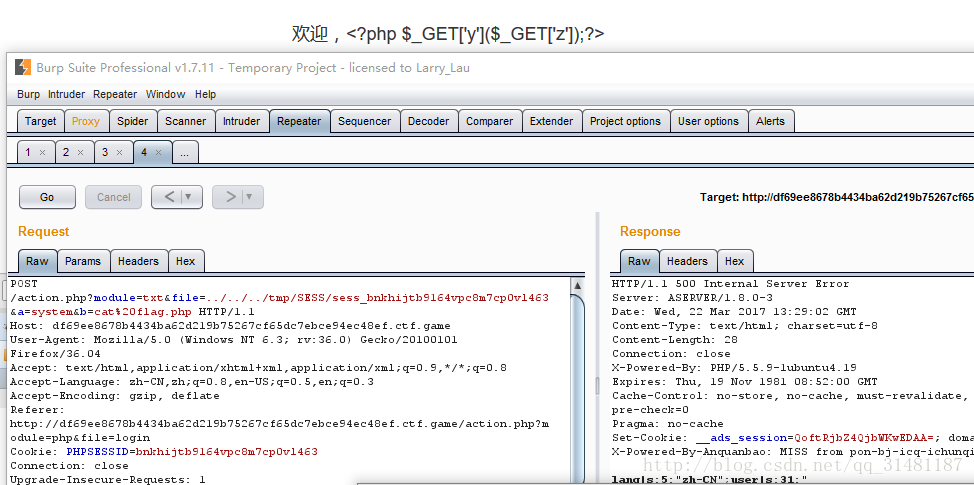Switch to the Extender tab
This screenshot has height=485, width=974.
552,121
